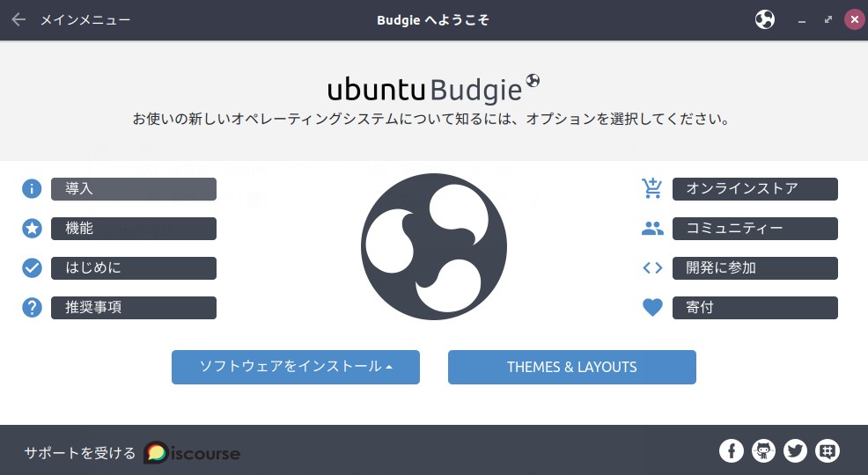Click the question mark icon beside 推奨事項
868x475 pixels.
[x=32, y=308]
